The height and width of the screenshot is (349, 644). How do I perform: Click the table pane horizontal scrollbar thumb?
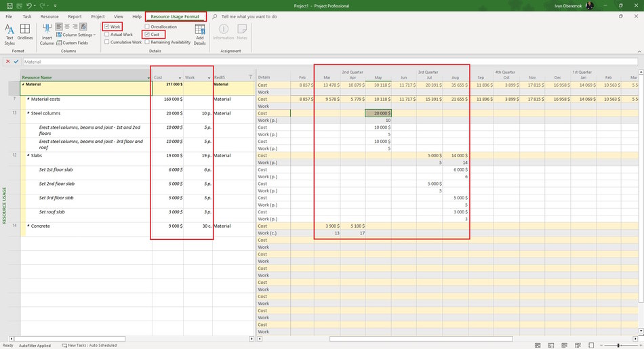coord(69,339)
